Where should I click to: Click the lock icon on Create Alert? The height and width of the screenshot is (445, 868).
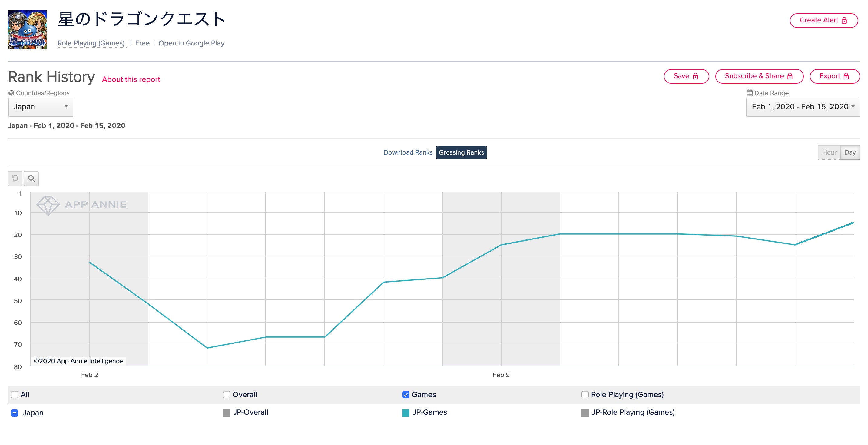844,21
